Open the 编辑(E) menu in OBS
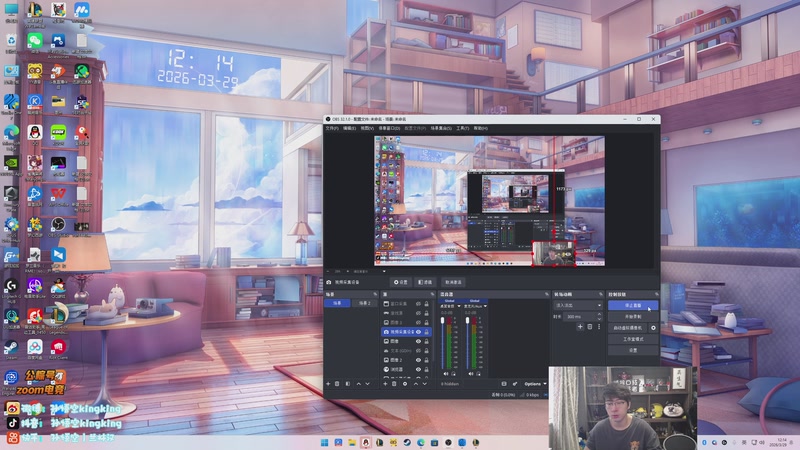This screenshot has height=450, width=800. click(349, 128)
